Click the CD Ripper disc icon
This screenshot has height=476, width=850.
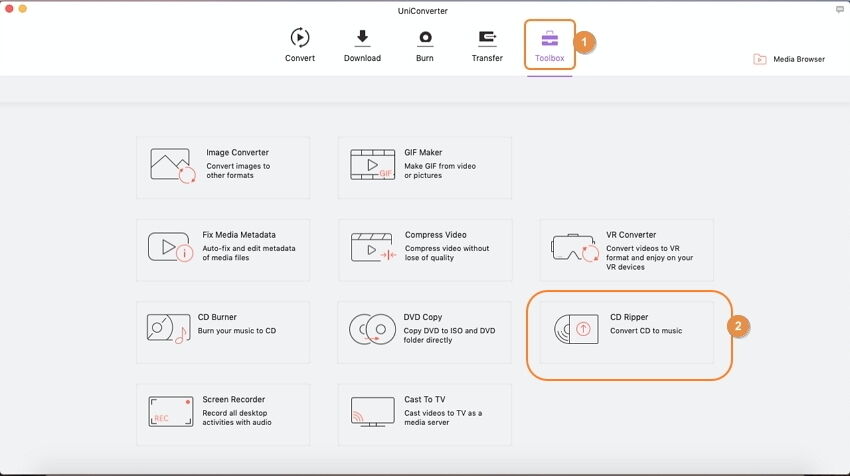coord(576,329)
